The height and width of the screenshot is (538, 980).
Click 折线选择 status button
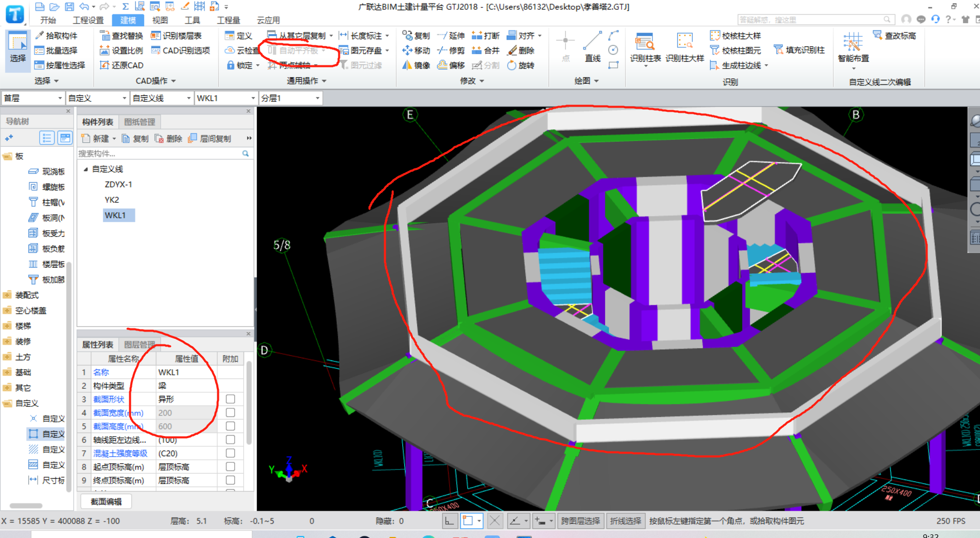pyautogui.click(x=625, y=521)
